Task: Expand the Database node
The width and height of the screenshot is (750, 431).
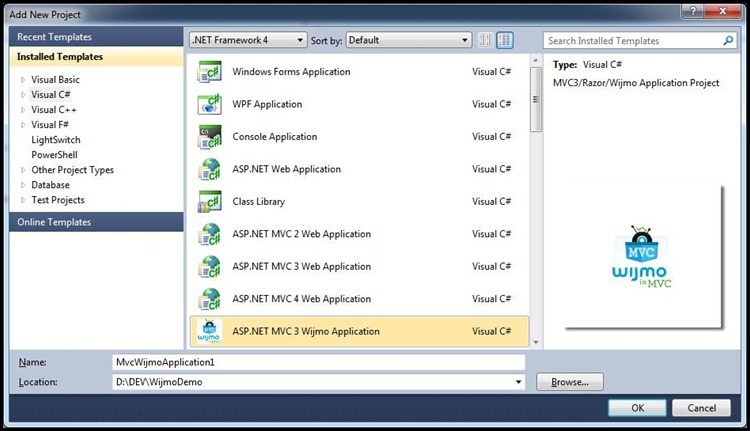Action: tap(23, 185)
